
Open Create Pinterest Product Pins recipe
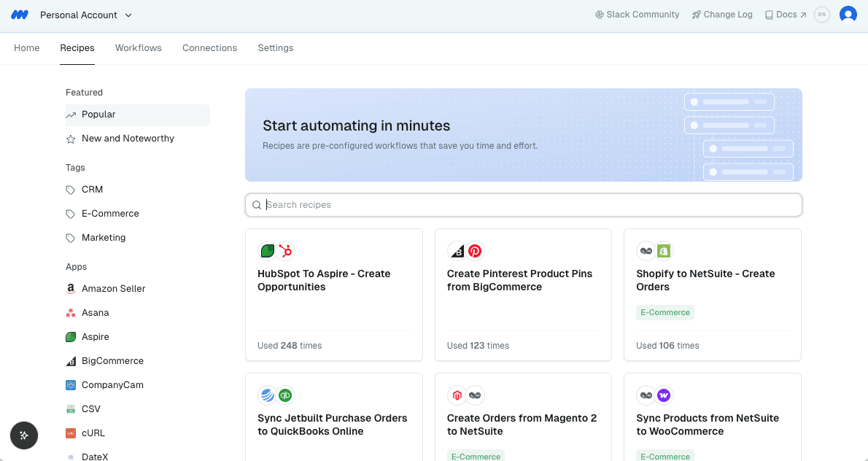click(519, 280)
